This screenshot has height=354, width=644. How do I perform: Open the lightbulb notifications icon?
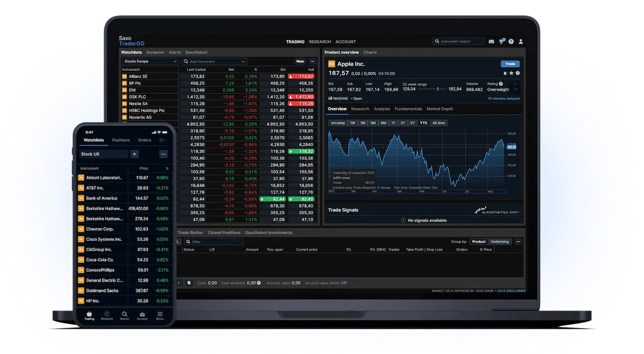501,41
